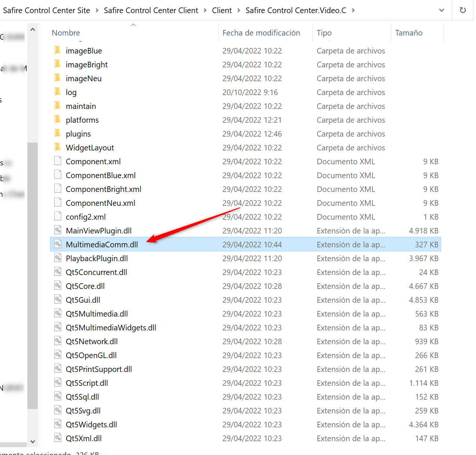Click the 939 KB size of Qt5Network.dll

[x=427, y=342]
